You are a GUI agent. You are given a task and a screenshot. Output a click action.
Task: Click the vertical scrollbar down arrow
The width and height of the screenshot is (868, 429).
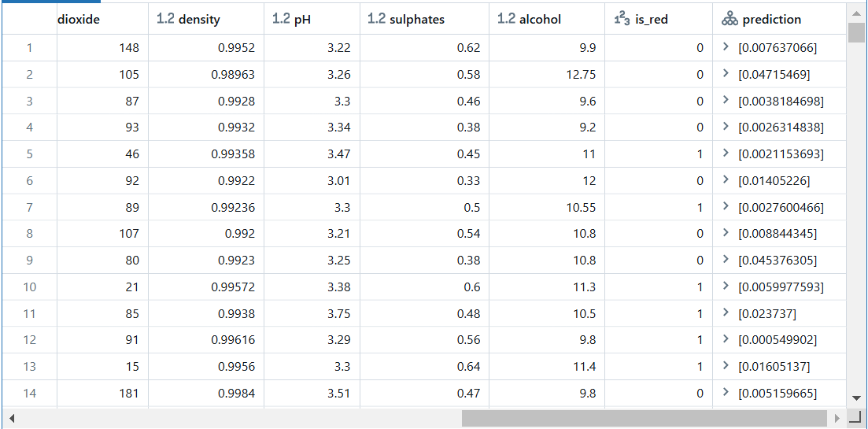coord(856,398)
